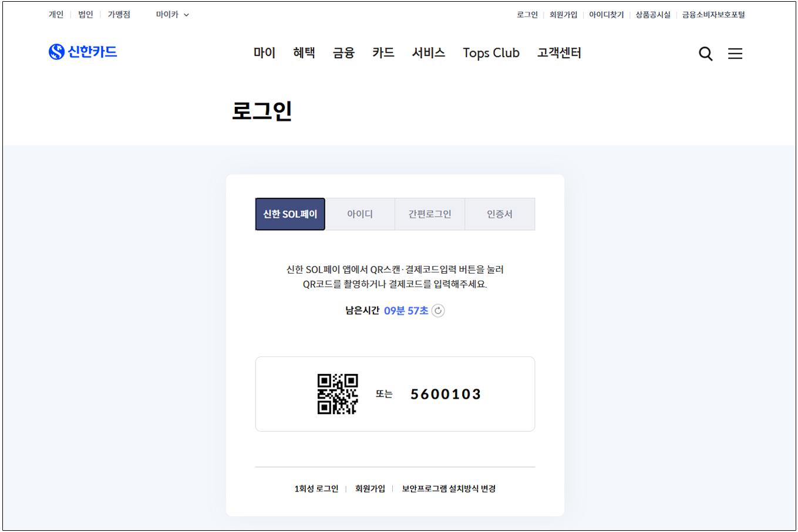Screen dimensions: 798x532
Task: Switch to the 간편로그인 tab
Action: [430, 214]
